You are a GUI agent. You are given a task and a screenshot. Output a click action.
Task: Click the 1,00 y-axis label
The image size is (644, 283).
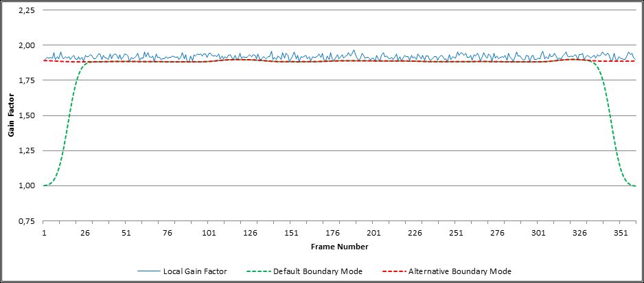[x=27, y=185]
